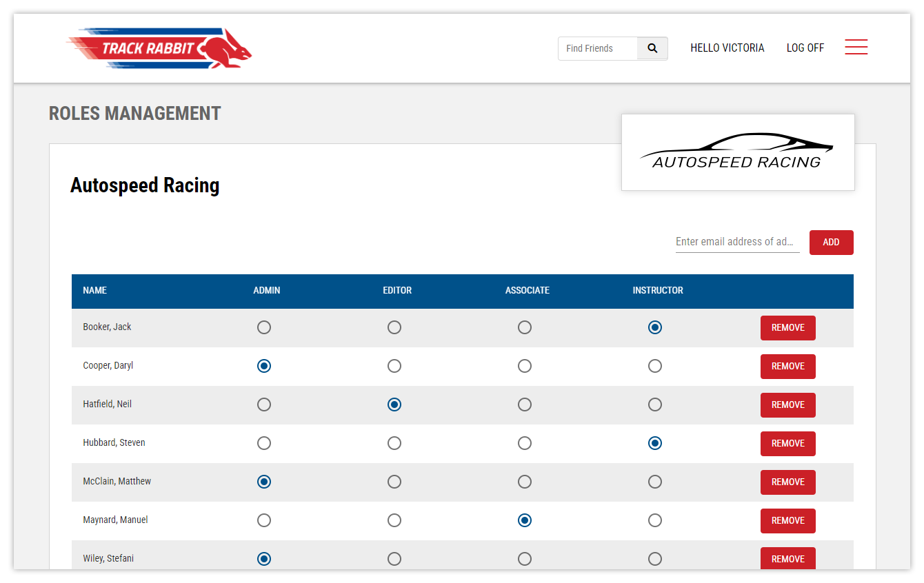Set Hatfield, Neil as Associate

tap(525, 405)
